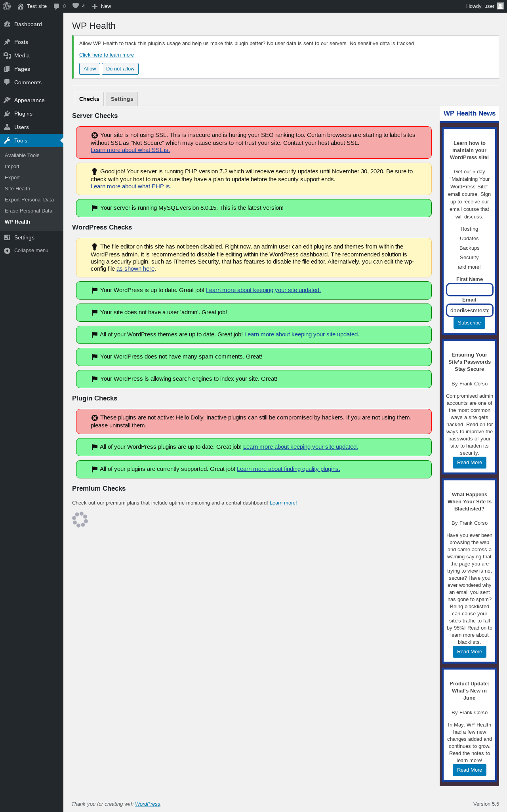This screenshot has height=812, width=507.
Task: Open 'Click here to learn more' link
Action: pos(107,55)
